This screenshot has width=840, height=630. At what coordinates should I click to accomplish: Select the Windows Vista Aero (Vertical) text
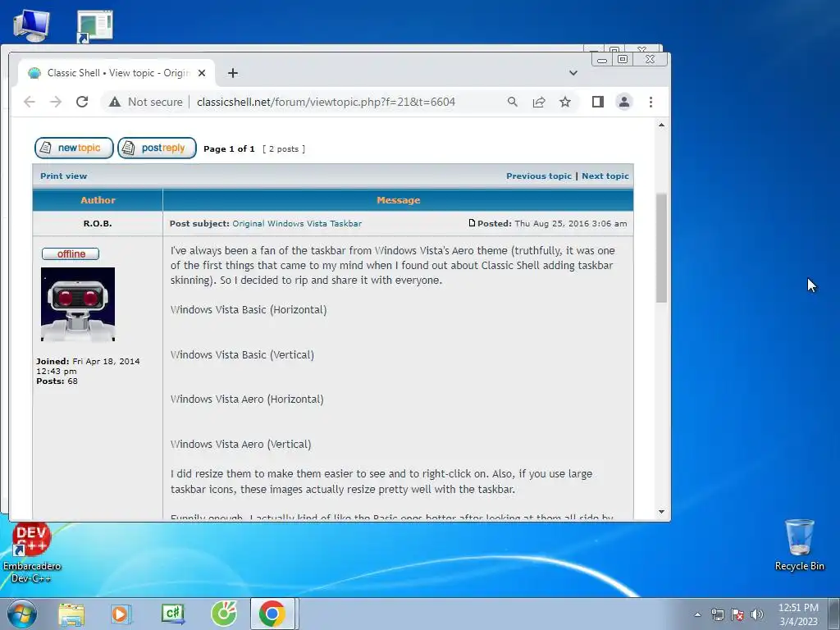[240, 444]
